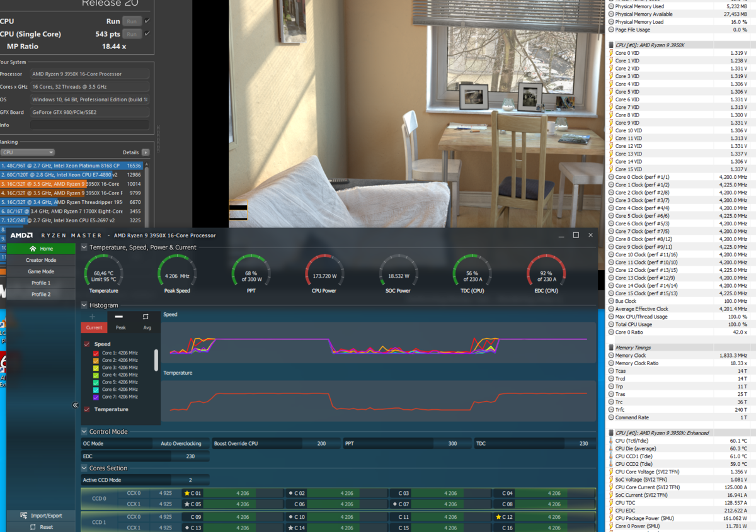Switch histogram to the Avg tab
This screenshot has width=756, height=532.
coord(147,327)
